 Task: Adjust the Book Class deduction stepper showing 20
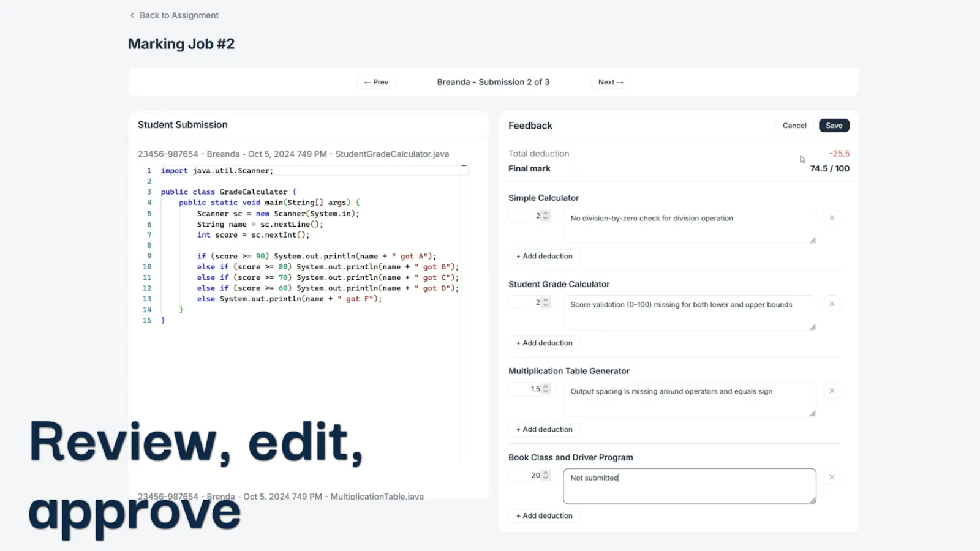[x=546, y=475]
